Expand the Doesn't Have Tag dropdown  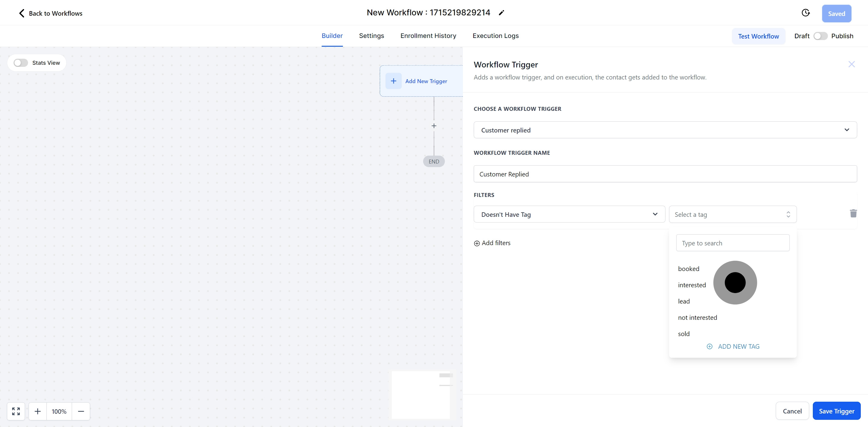569,214
